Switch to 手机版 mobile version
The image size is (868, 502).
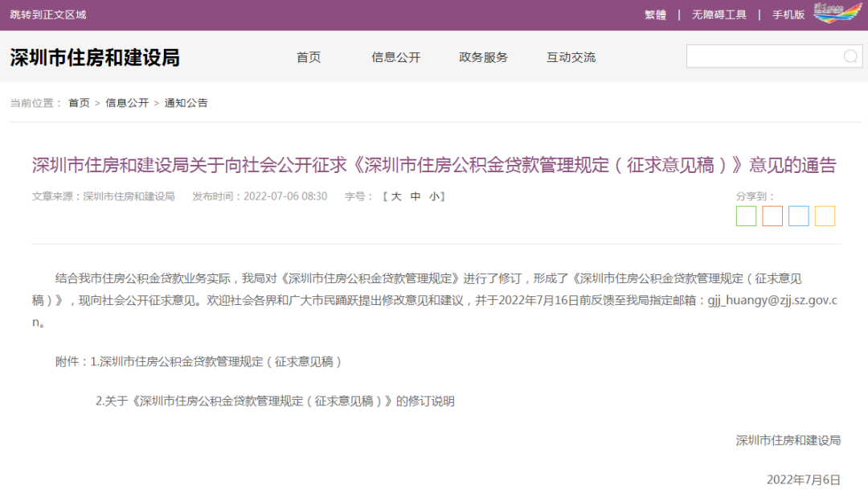(x=788, y=14)
